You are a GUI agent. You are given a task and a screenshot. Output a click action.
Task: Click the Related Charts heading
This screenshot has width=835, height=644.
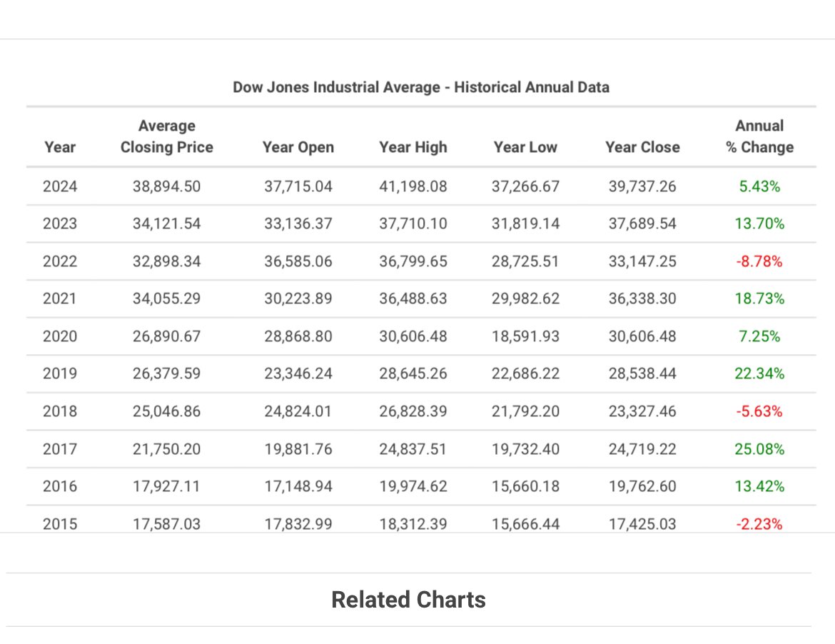(408, 600)
